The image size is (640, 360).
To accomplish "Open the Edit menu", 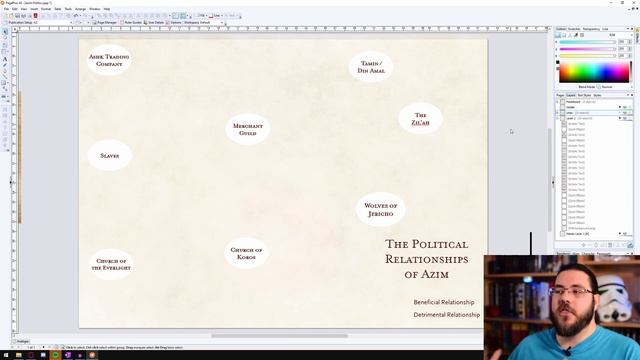I will click(x=15, y=9).
